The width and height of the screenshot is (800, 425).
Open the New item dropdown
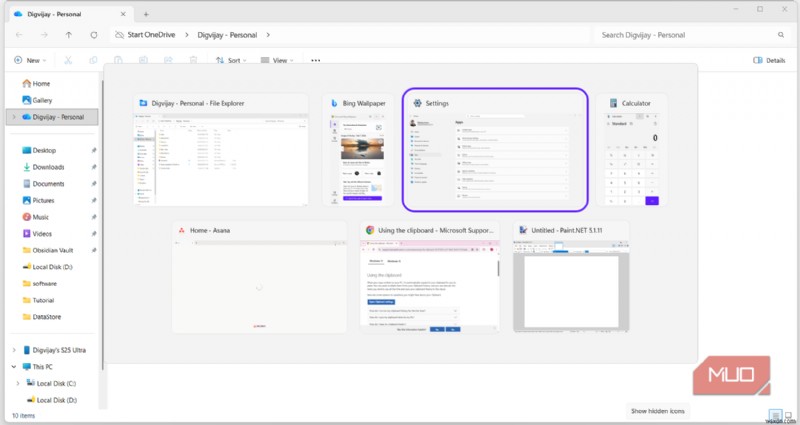point(30,60)
